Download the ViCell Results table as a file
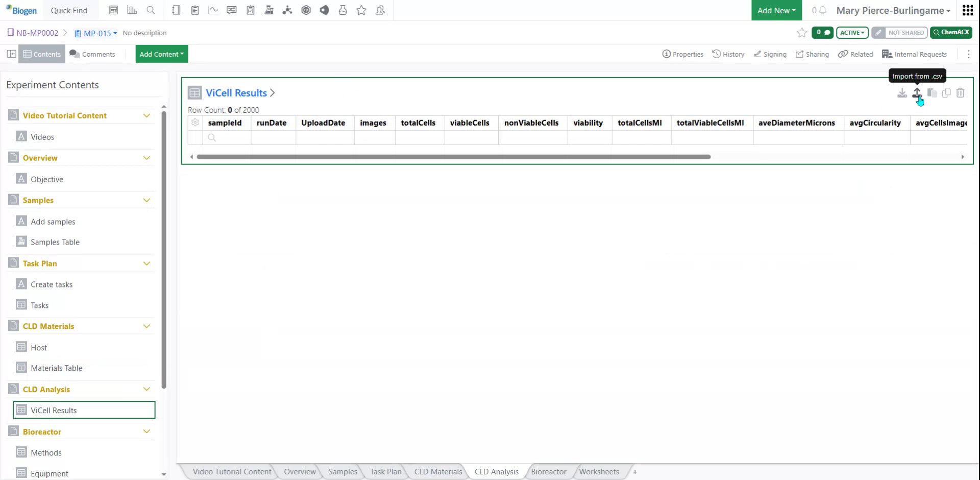This screenshot has height=480, width=980. click(x=901, y=93)
